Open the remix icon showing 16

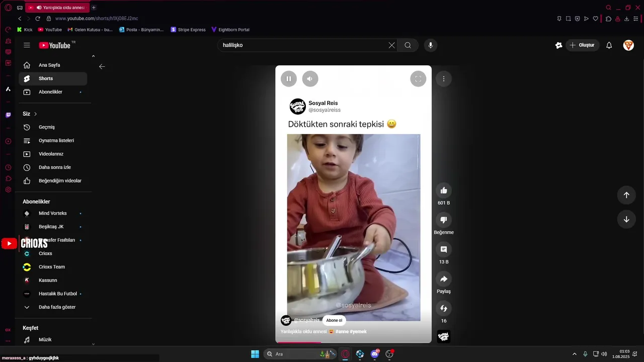click(444, 308)
